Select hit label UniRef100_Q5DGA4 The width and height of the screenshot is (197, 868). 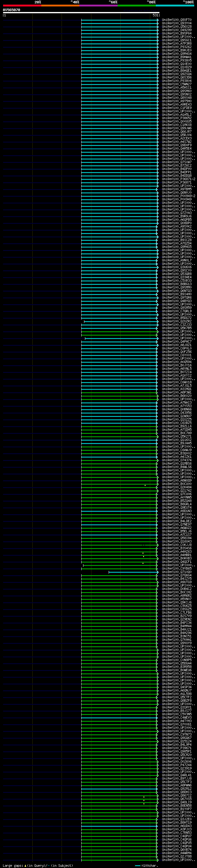tap(177, 663)
